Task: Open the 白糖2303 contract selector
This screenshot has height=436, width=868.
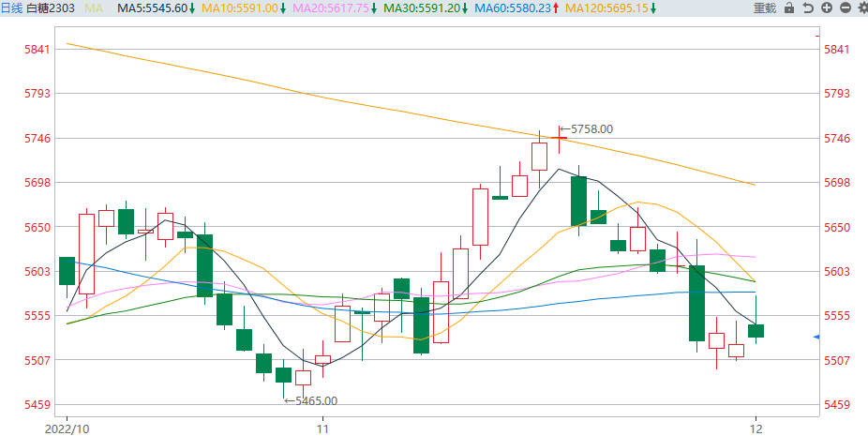Action: tap(50, 8)
